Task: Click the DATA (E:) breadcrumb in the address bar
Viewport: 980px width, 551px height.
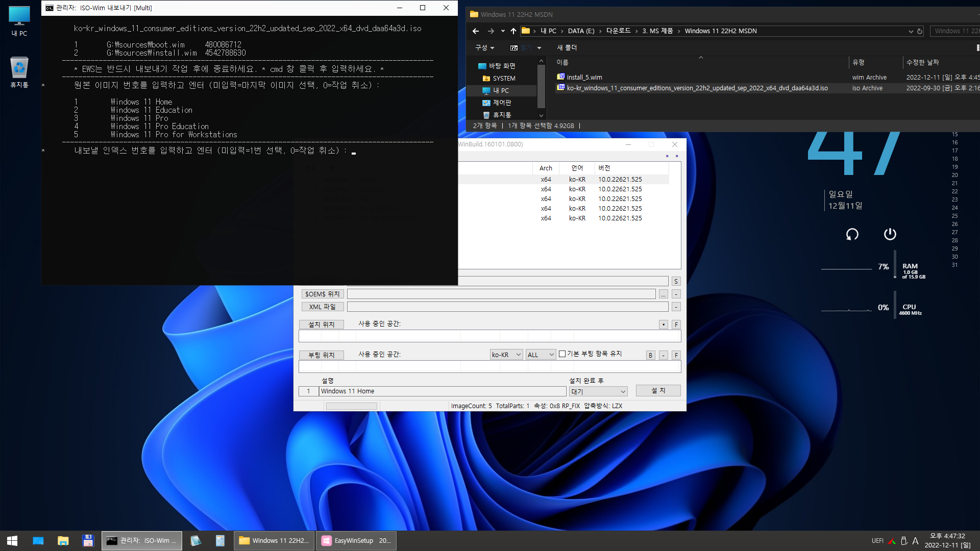Action: coord(581,31)
